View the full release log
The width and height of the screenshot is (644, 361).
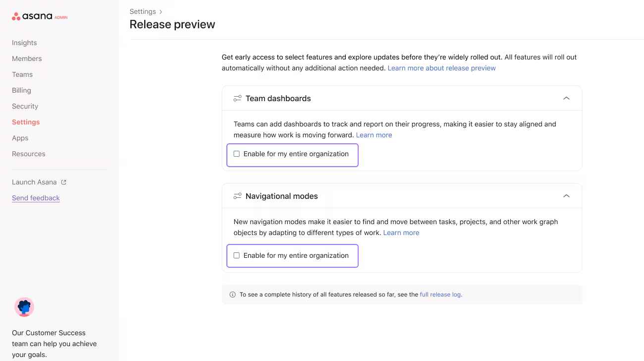click(440, 294)
